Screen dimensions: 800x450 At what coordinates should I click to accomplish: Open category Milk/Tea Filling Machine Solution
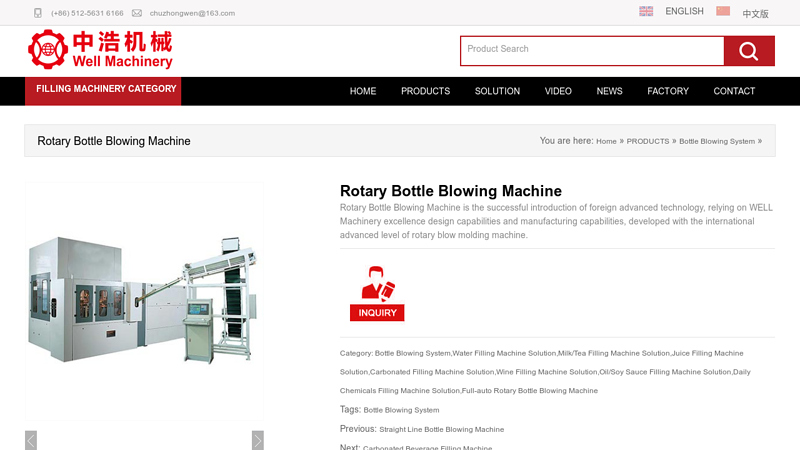point(614,353)
